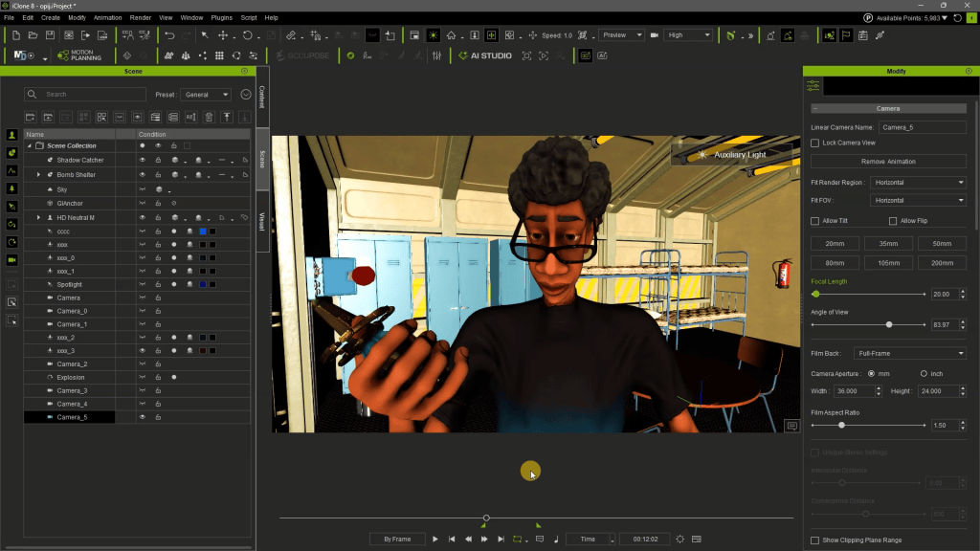Open Preset General dropdown
Image resolution: width=980 pixels, height=551 pixels.
coord(207,95)
